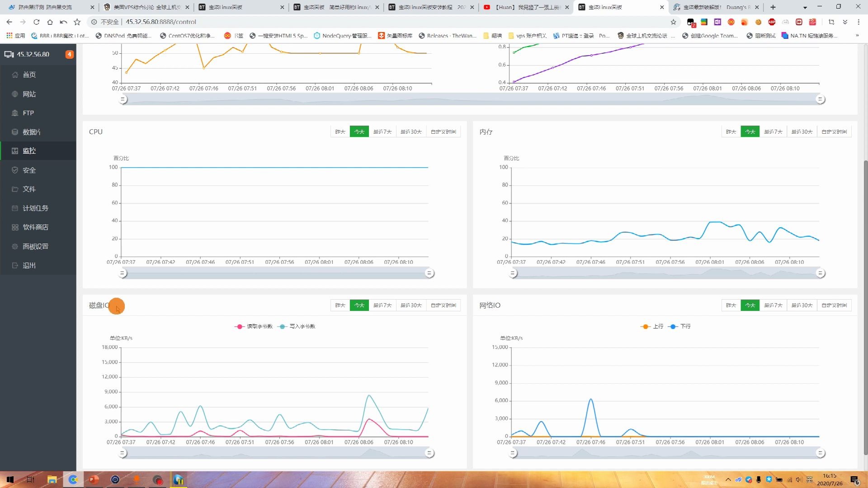The height and width of the screenshot is (488, 868).
Task: Toggle 上行 legend in network IO chart
Action: pos(652,326)
